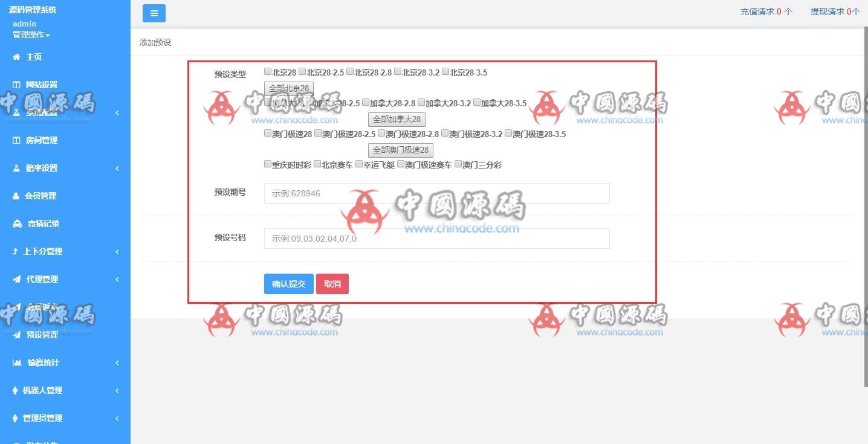
Task: Click the admin username text
Action: point(24,24)
